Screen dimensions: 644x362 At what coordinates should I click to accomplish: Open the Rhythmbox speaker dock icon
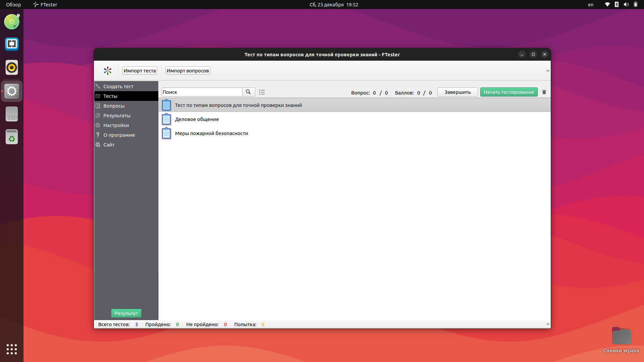pos(12,67)
